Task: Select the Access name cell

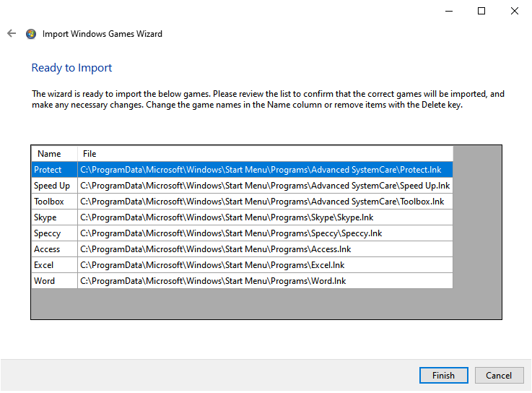Action: point(54,249)
